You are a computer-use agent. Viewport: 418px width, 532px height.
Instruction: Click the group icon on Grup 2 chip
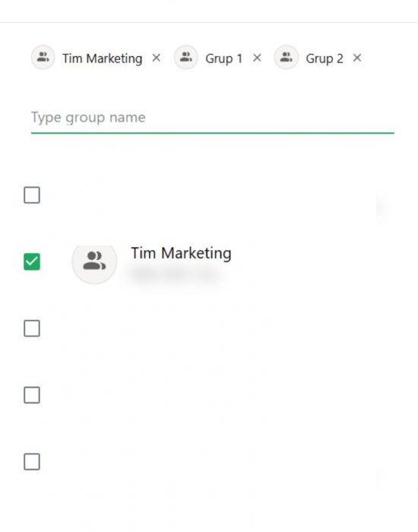coord(287,57)
